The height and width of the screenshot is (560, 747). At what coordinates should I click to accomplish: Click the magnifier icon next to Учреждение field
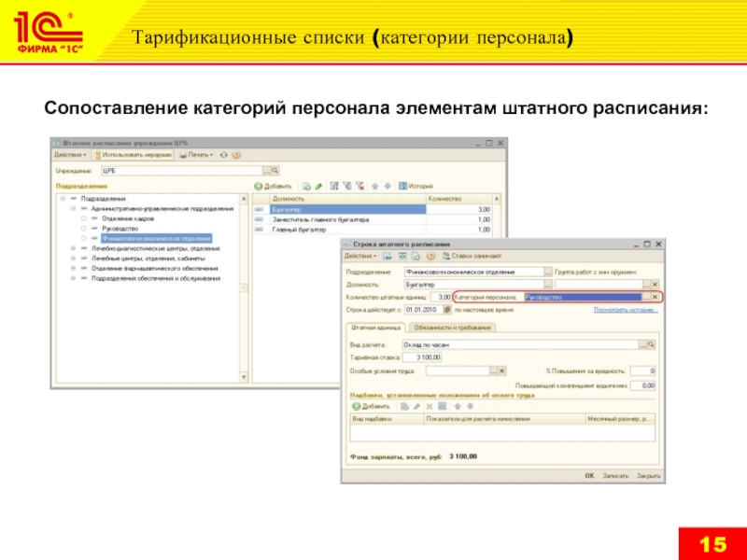point(274,172)
